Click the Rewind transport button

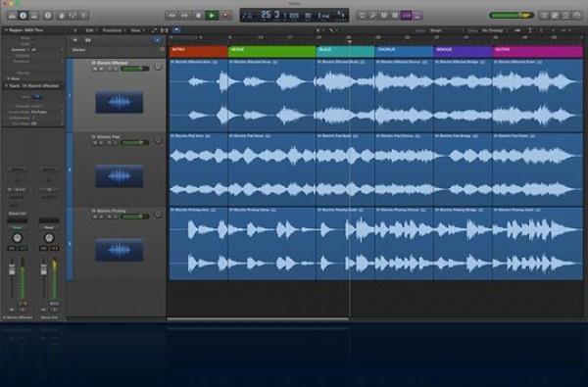171,16
